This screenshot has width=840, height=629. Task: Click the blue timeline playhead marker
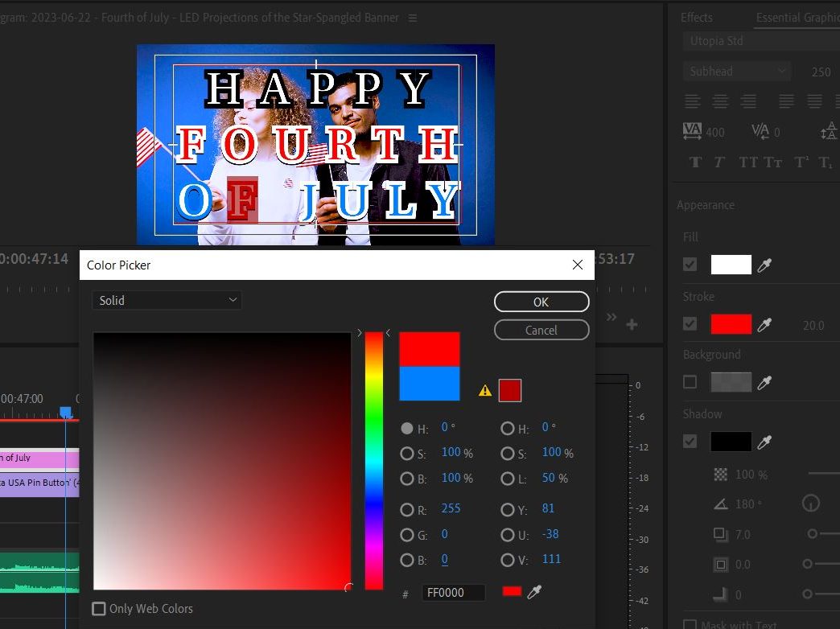66,412
